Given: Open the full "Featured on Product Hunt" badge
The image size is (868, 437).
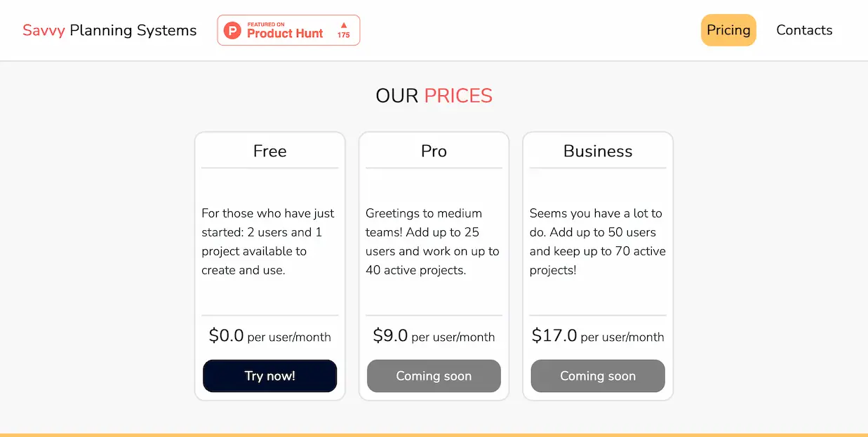Looking at the screenshot, I should coord(288,30).
